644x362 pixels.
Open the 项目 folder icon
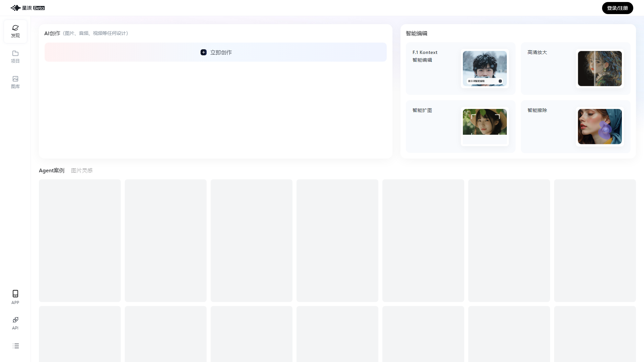click(15, 54)
